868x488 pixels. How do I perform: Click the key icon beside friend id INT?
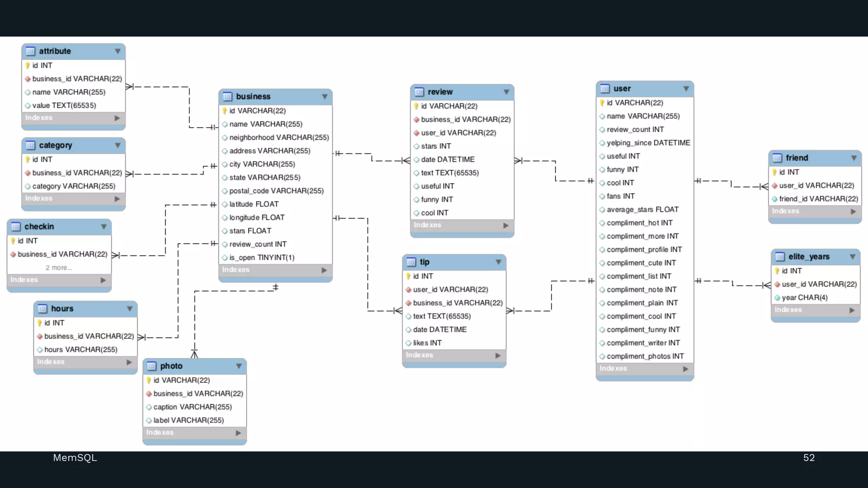[774, 172]
